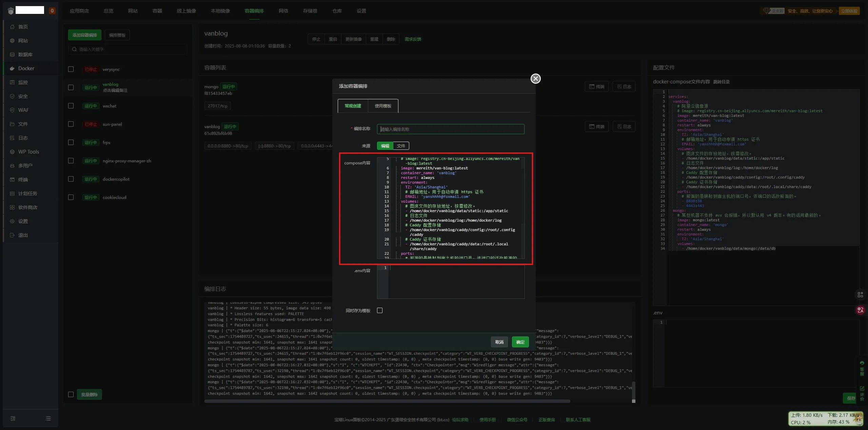Click the search magnifier icon in keyword box
Viewport: 868px width, 430px height.
click(74, 49)
